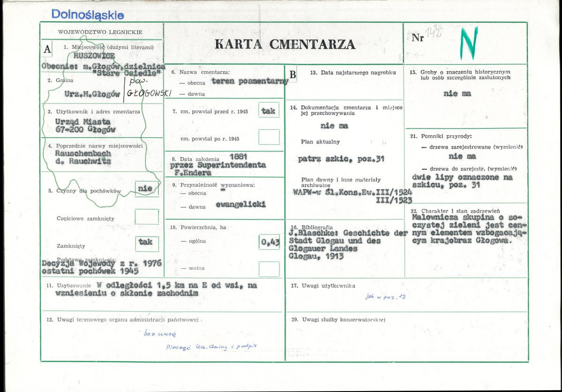This screenshot has width=562, height=392.
Task: Click '12. Uwagi terenowego organu administracji' label
Action: coord(122,319)
